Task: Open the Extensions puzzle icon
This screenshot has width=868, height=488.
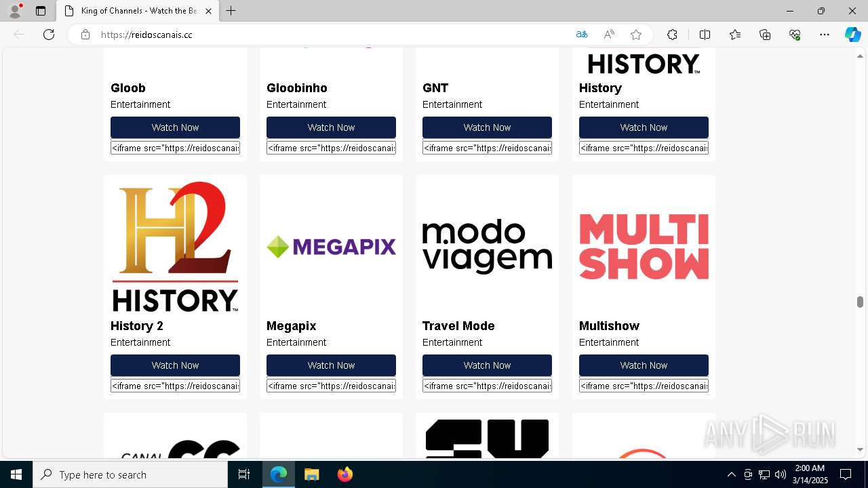Action: click(x=672, y=35)
